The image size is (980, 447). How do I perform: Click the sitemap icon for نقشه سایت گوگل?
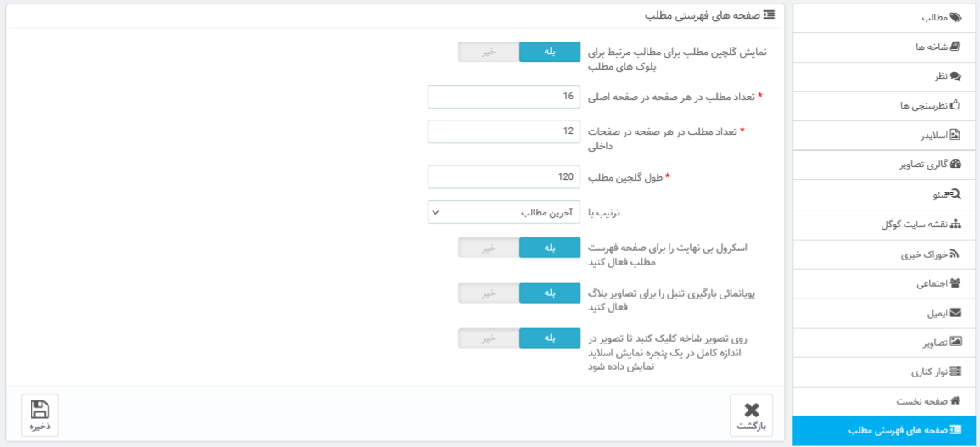(955, 225)
